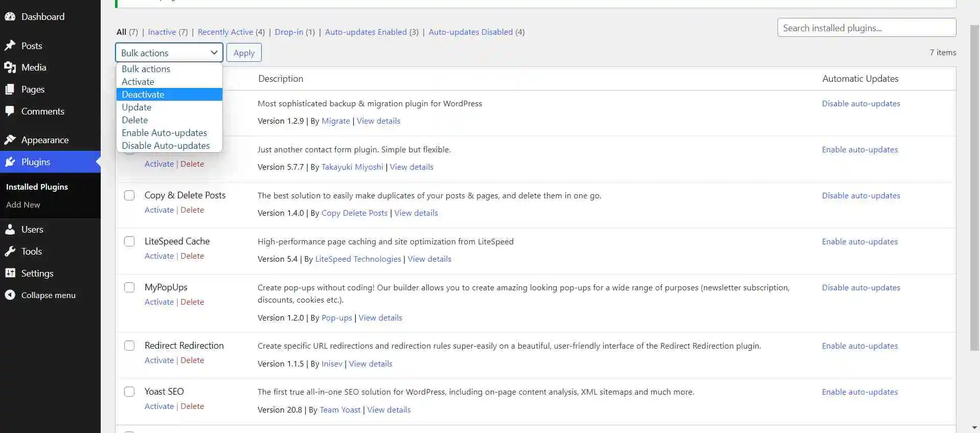Check the Copy & Delete Posts checkbox

129,195
